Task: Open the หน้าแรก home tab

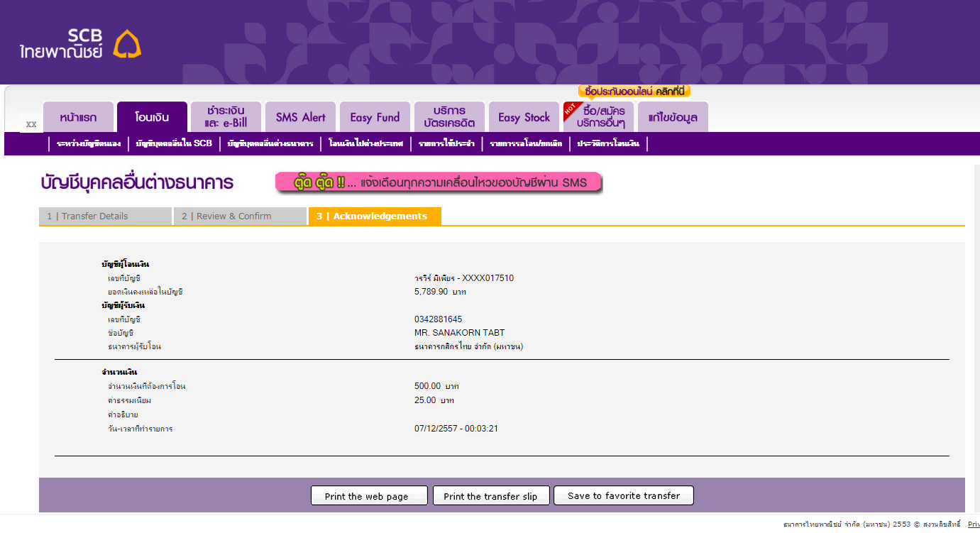Action: tap(78, 117)
